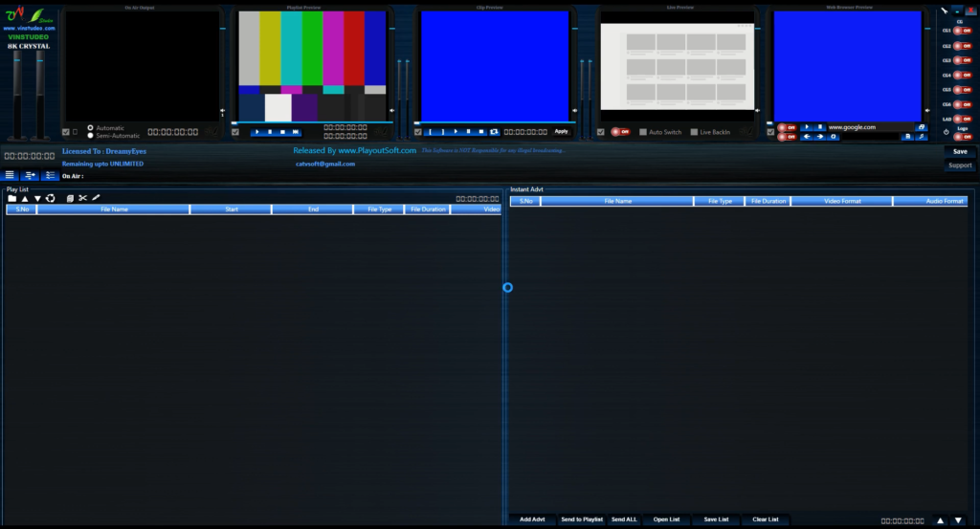Viewport: 980px width, 529px height.
Task: Click the back arrow under Web Browser Preview
Action: pyautogui.click(x=807, y=137)
